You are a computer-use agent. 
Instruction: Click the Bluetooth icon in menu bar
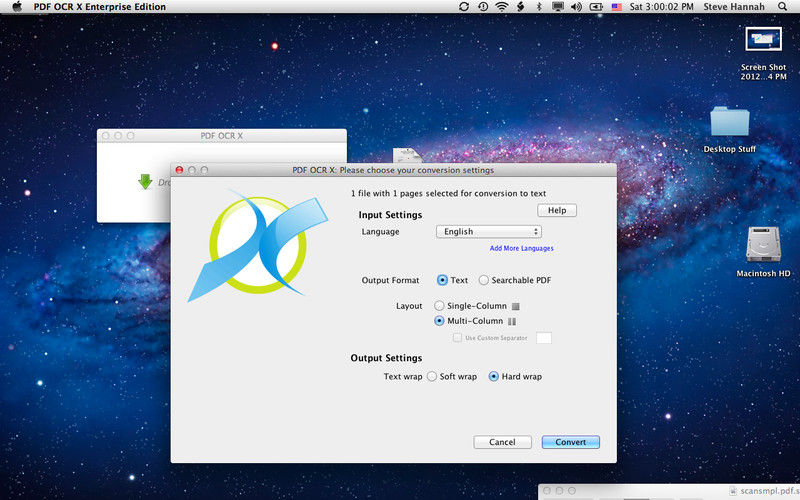tap(539, 6)
